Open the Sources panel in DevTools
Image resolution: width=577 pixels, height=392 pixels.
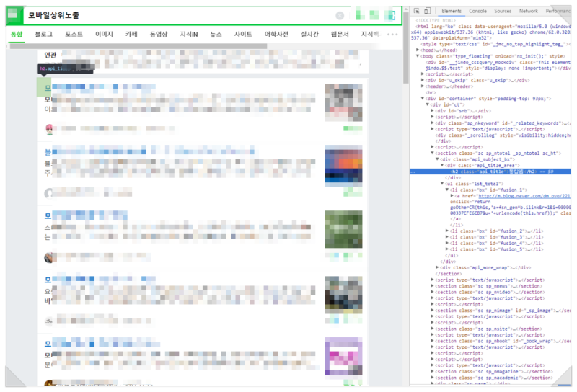click(503, 11)
